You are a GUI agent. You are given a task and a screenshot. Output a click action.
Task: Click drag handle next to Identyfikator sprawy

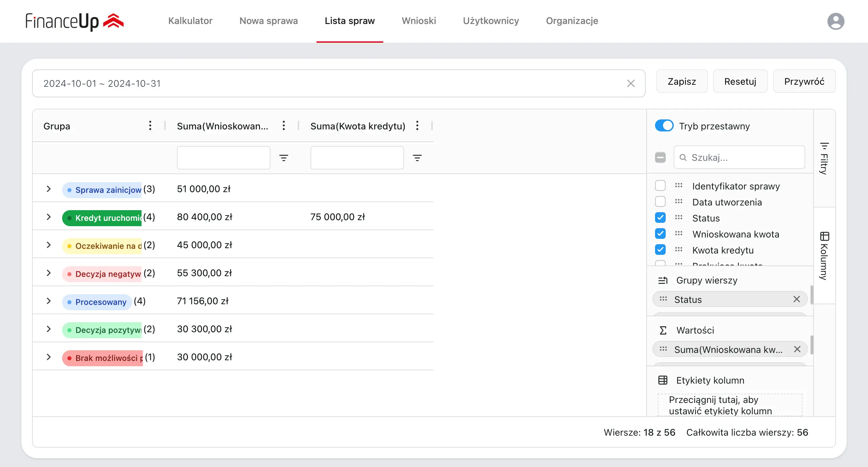(679, 185)
